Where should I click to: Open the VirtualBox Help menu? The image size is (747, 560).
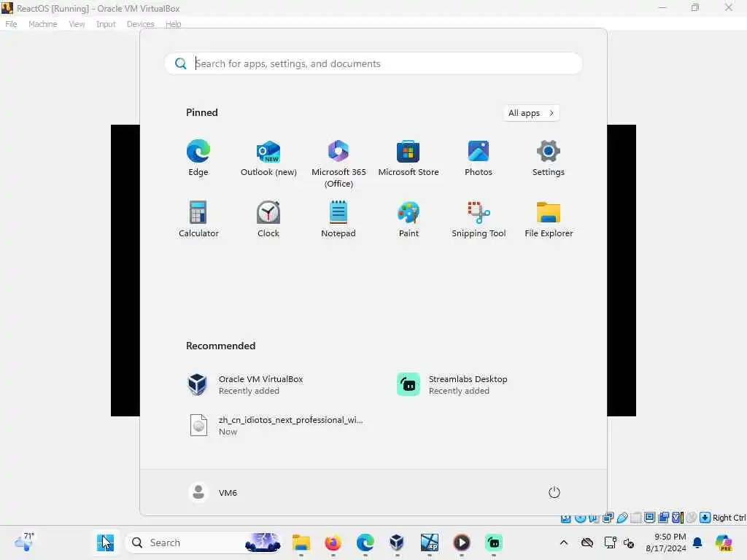coord(174,24)
